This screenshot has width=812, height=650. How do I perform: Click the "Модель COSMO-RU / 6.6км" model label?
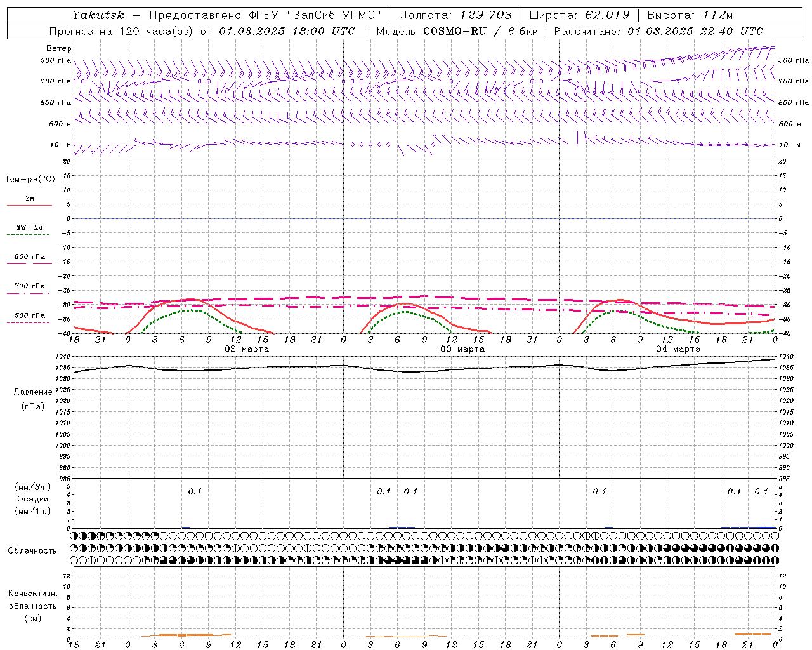coord(457,31)
